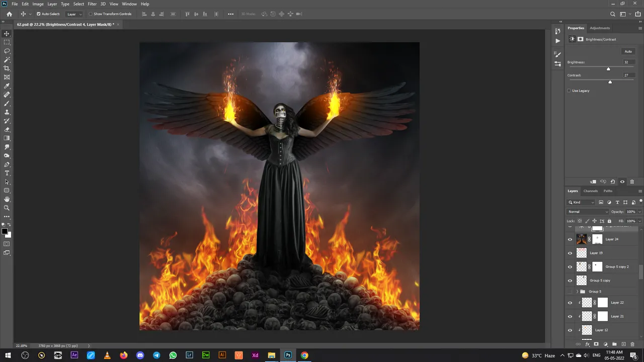Select the Eraser tool
Viewport: 644px width, 362px height.
(7, 130)
